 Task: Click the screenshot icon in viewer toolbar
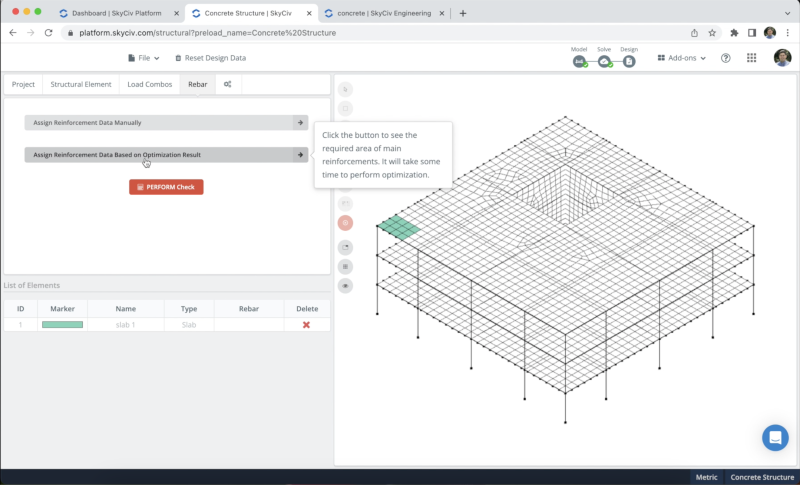tap(345, 247)
